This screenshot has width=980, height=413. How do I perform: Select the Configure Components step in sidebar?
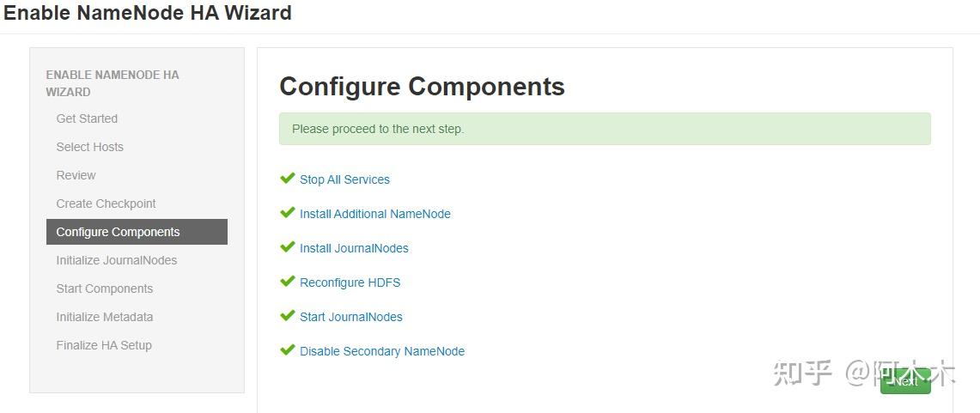click(x=118, y=232)
